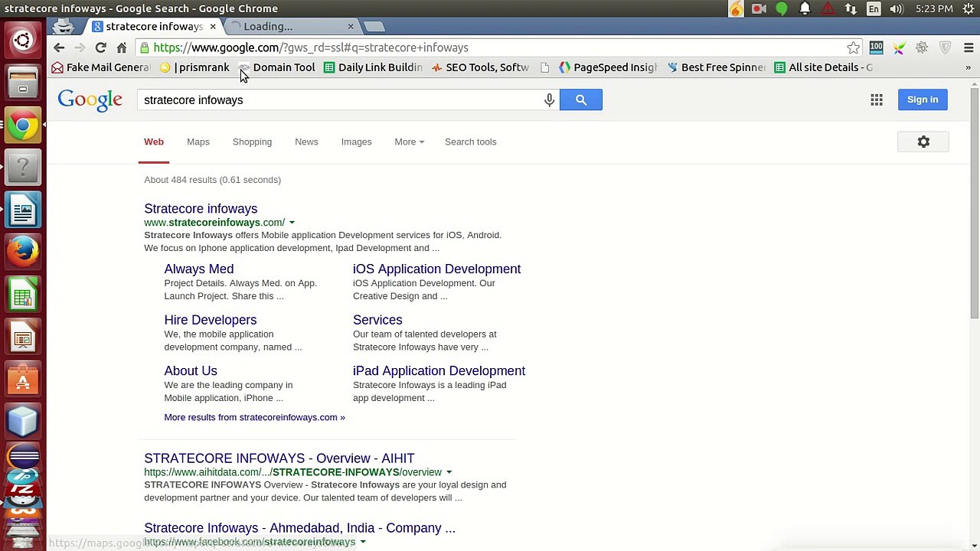Select the News search tab
Image resolution: width=980 pixels, height=551 pixels.
pyautogui.click(x=306, y=142)
